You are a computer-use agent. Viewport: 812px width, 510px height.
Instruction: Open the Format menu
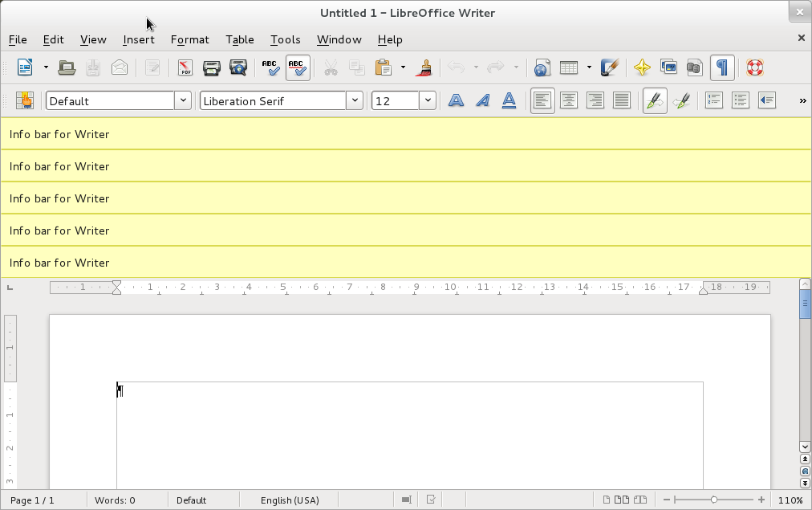pyautogui.click(x=190, y=39)
